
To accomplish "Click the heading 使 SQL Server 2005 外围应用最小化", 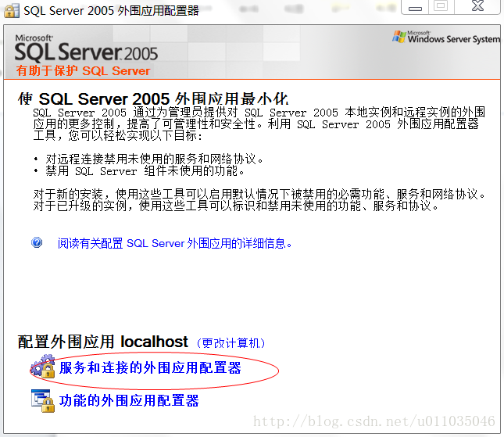I will point(153,99).
